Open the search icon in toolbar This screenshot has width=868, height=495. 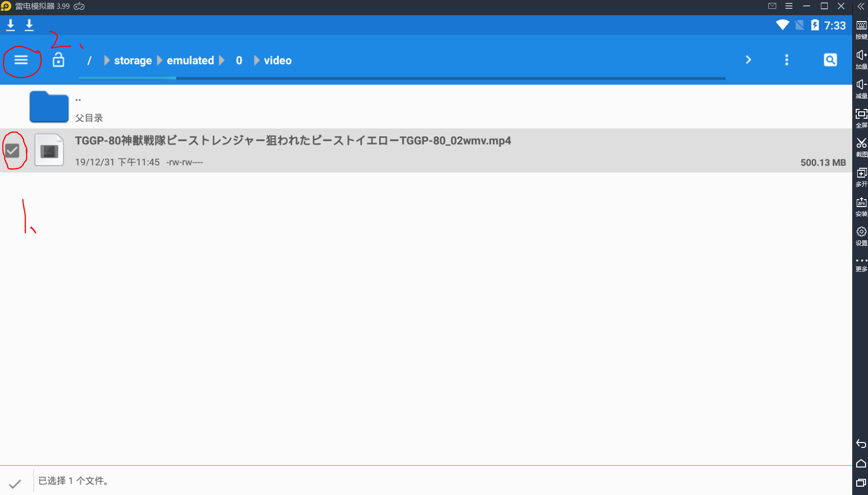830,60
